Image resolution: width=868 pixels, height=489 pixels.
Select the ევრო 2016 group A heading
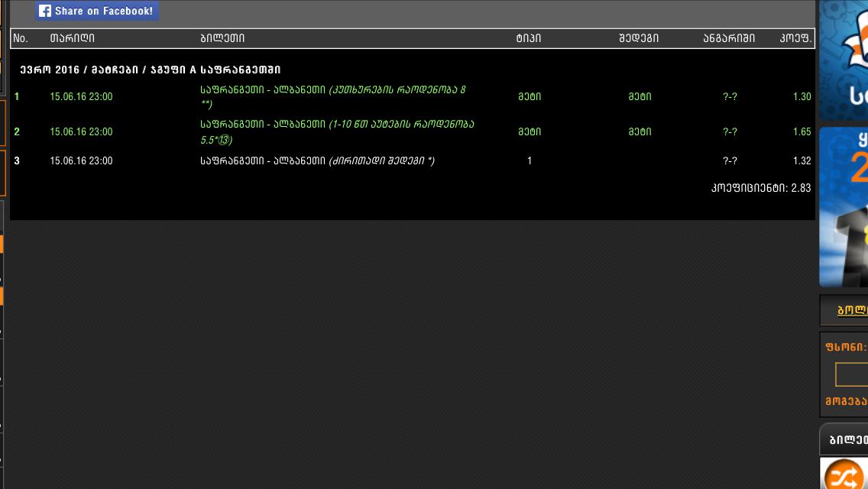[151, 70]
